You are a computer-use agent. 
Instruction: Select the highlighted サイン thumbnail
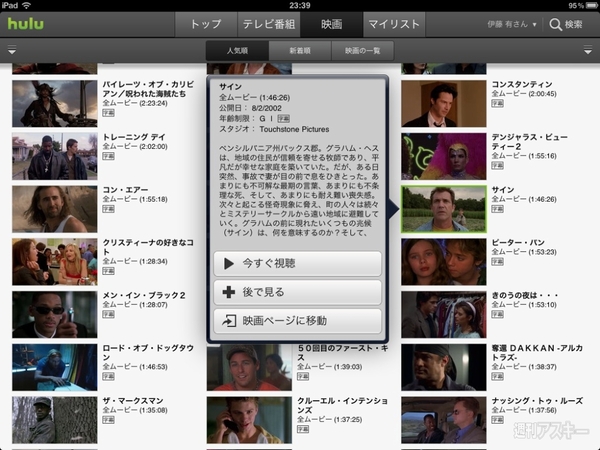tap(444, 209)
